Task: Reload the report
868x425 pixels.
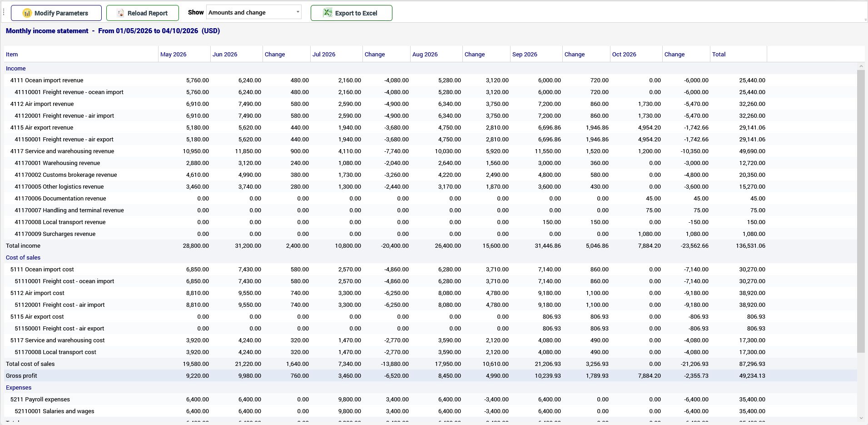Action: click(143, 13)
